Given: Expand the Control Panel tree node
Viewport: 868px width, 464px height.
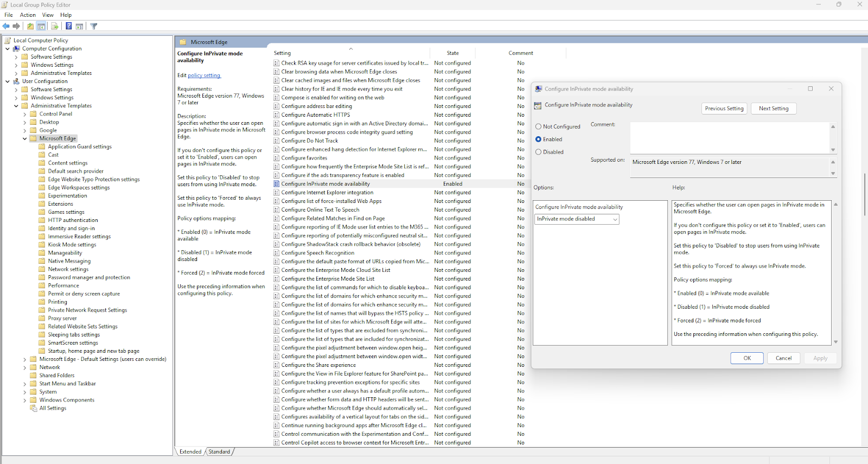Looking at the screenshot, I should (25, 114).
